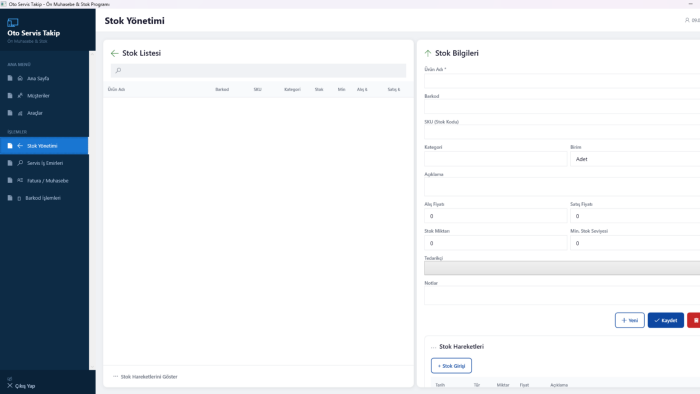This screenshot has height=394, width=700.
Task: Click the up arrow icon beside Stok Bilgileri
Action: (x=428, y=54)
